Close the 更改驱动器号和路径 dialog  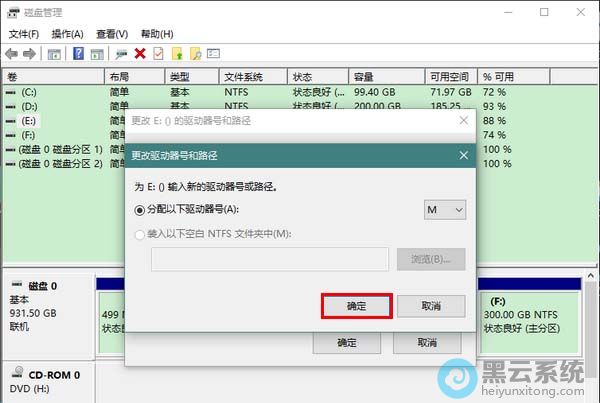point(463,155)
